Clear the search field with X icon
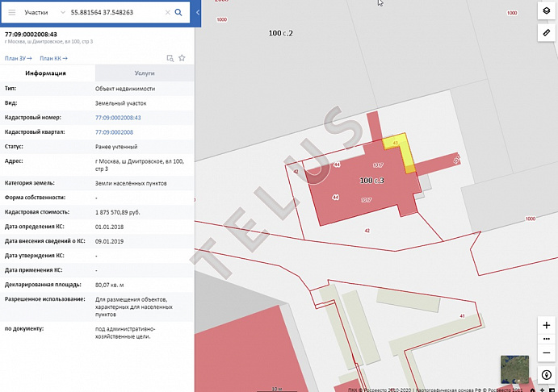558x392 pixels. [168, 12]
